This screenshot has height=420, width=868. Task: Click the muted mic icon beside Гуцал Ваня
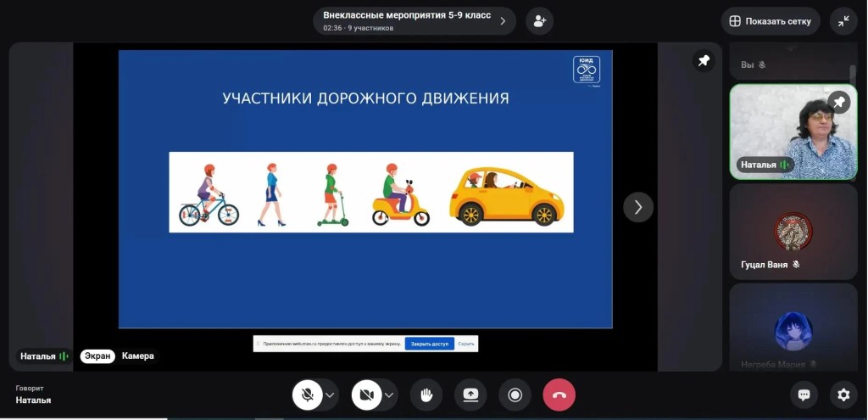pos(796,264)
